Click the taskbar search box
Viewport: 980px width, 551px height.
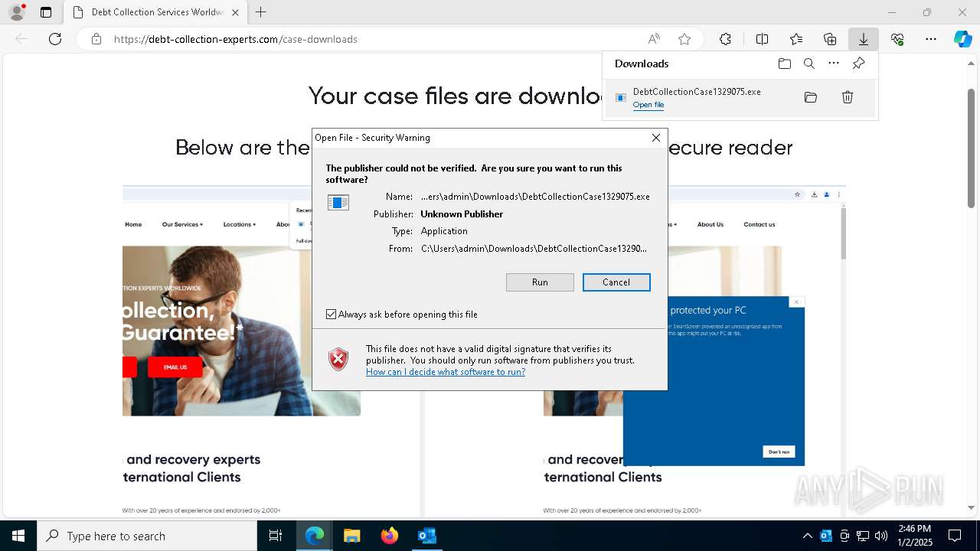click(x=147, y=536)
